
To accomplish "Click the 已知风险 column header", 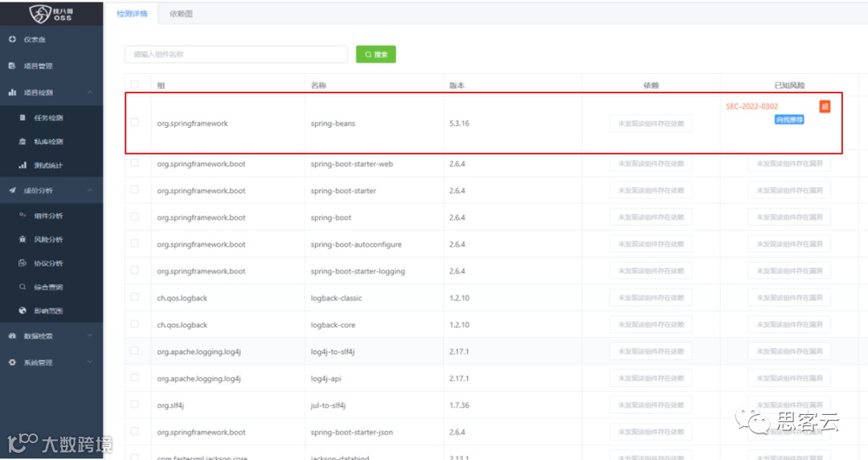I will tap(789, 85).
